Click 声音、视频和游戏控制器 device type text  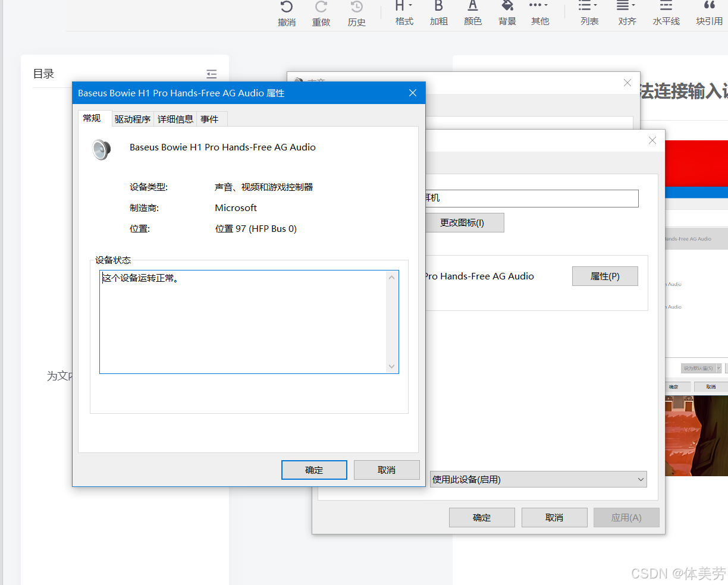tap(263, 187)
